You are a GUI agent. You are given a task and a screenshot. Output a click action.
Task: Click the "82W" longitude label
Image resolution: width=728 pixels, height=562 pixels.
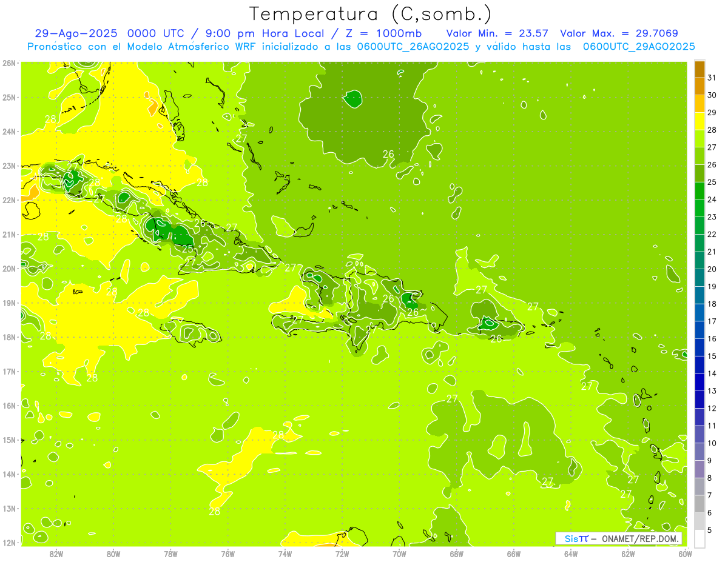[56, 553]
